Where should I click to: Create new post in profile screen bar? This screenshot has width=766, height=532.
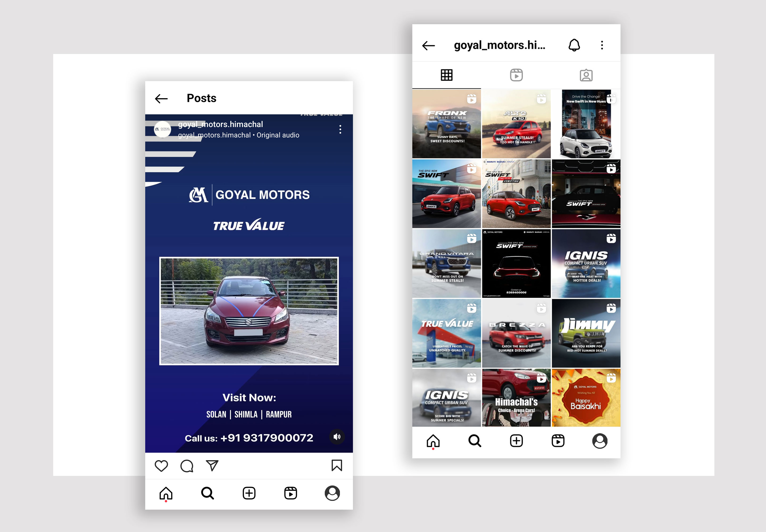click(516, 441)
